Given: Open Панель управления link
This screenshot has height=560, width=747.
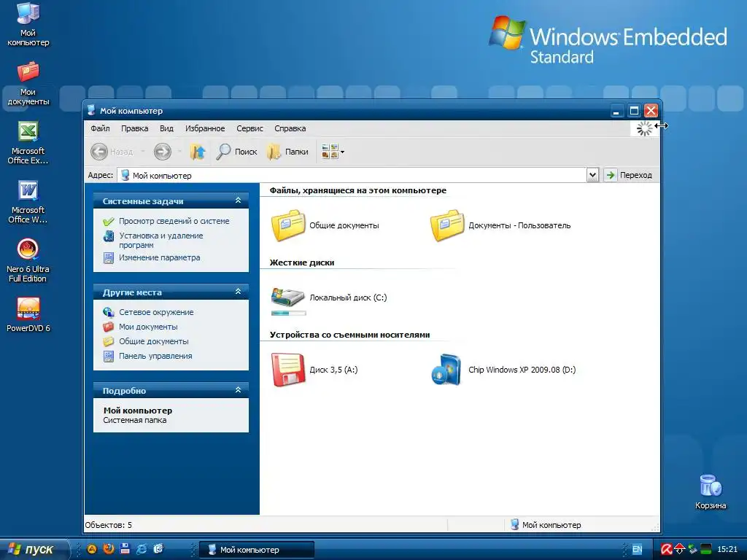Looking at the screenshot, I should pos(155,356).
